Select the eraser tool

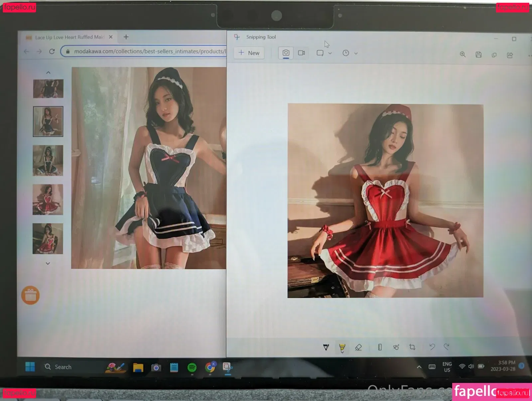coord(358,347)
